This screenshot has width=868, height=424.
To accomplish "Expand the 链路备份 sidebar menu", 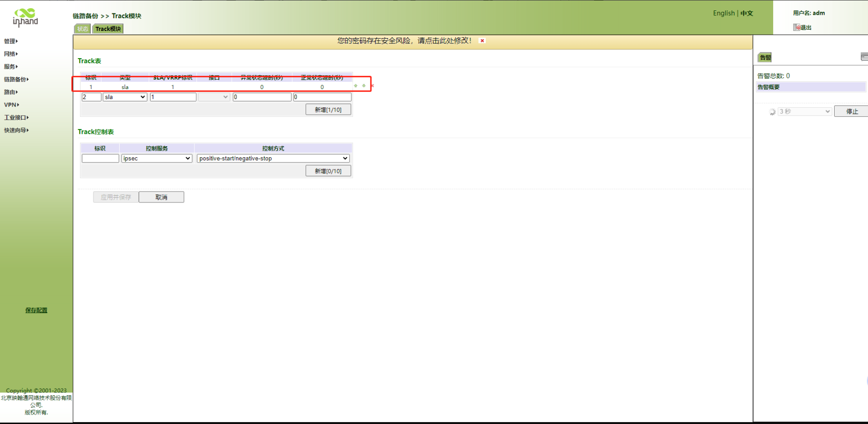I will point(16,80).
